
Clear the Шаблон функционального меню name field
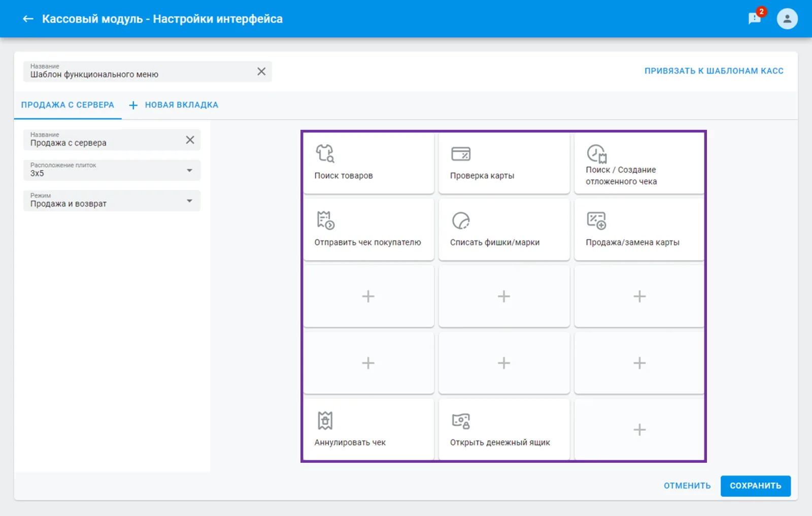261,72
